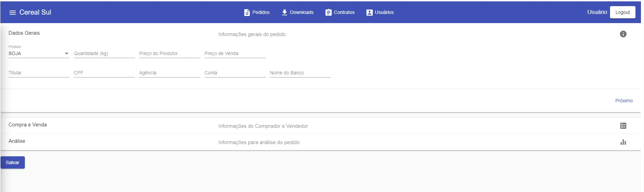Open the Pedidos menu item
644x192 pixels.
[x=257, y=13]
